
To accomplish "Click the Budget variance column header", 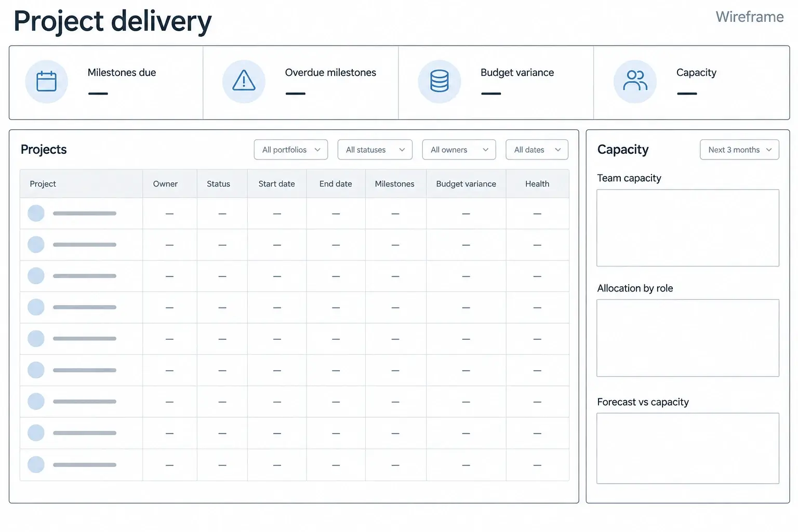I will 466,184.
